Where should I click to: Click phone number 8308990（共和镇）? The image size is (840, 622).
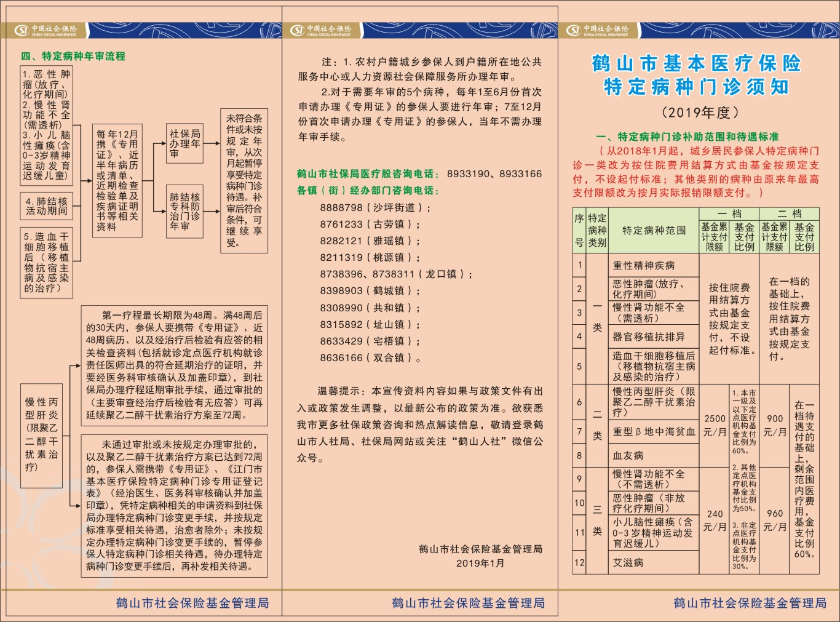pyautogui.click(x=370, y=308)
